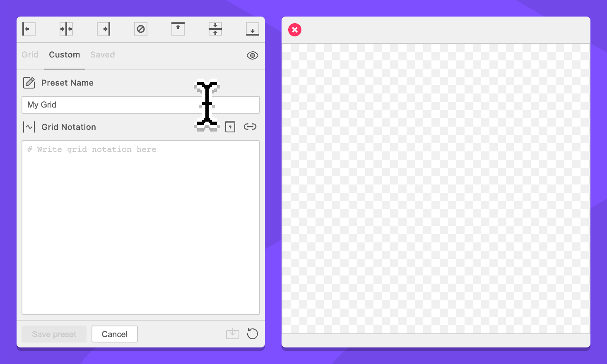Click the center vertically icon
This screenshot has height=364, width=607.
tap(215, 29)
